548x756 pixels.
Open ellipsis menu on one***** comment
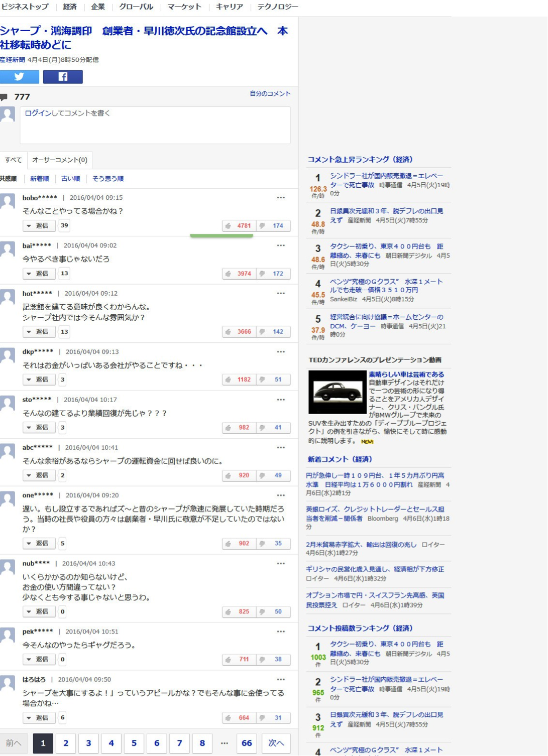281,495
